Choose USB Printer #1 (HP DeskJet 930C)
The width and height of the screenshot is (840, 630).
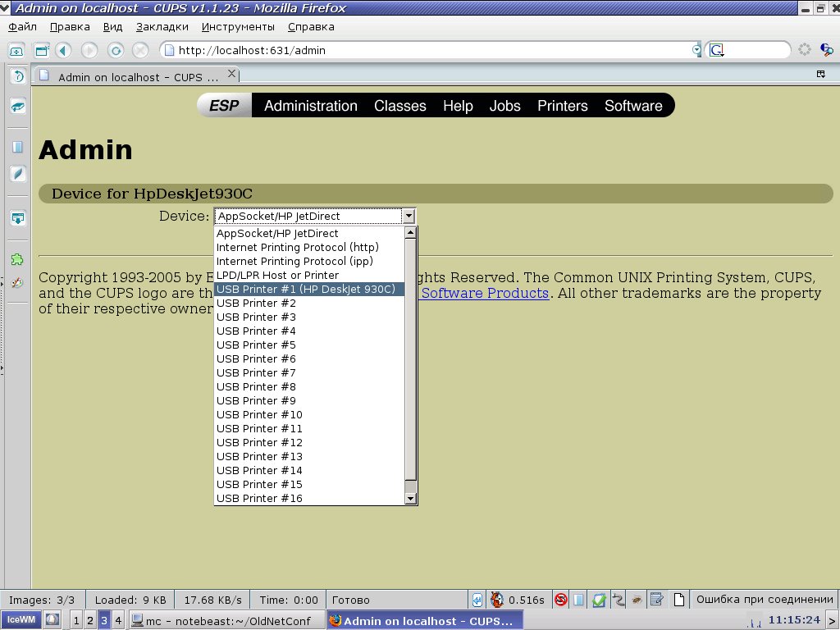coord(309,289)
